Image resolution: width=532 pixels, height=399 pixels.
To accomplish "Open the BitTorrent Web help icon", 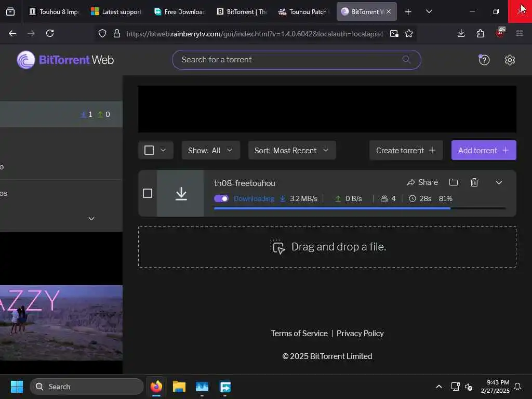I will coord(484,60).
